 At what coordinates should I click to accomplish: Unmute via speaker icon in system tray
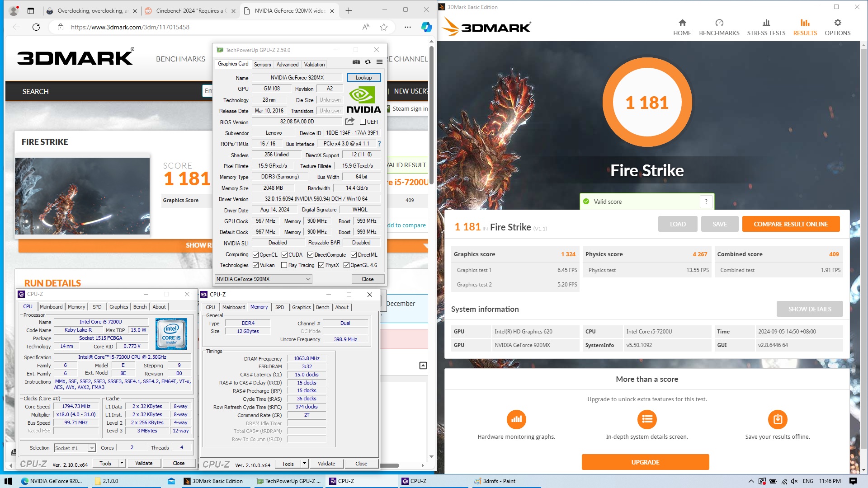(x=794, y=481)
